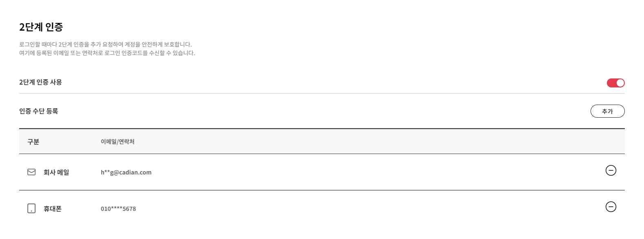The image size is (644, 239).
Task: Remove the 휴대폰 authentication method
Action: 611,207
